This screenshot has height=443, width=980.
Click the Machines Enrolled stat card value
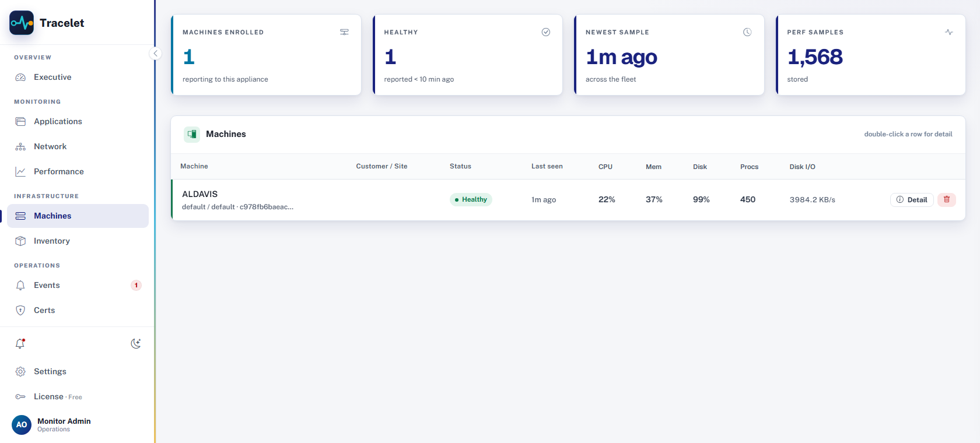pyautogui.click(x=189, y=57)
